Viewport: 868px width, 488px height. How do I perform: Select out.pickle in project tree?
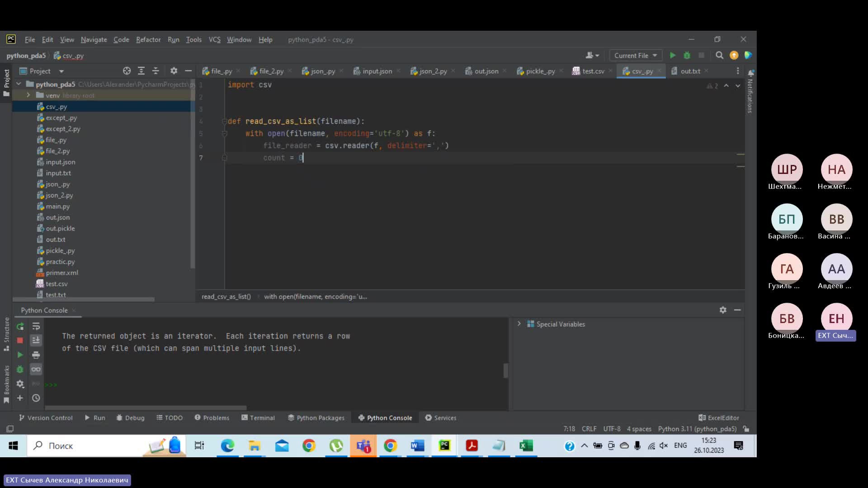point(60,228)
